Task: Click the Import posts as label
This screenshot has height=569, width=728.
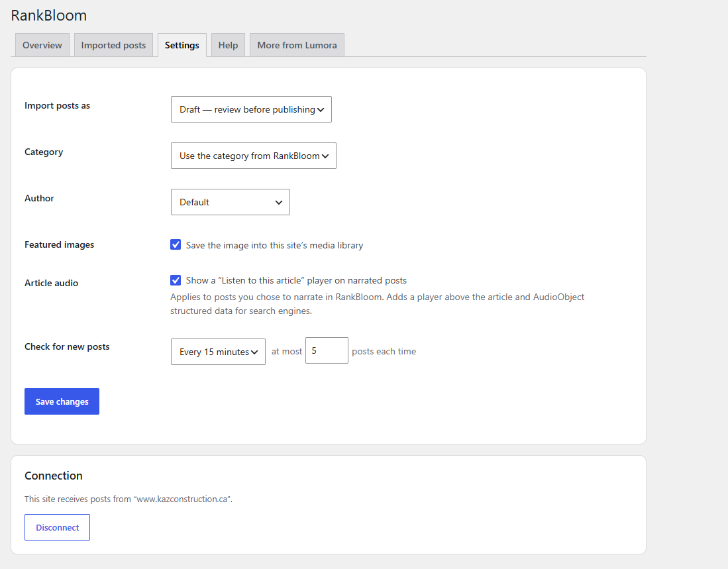Action: point(57,105)
